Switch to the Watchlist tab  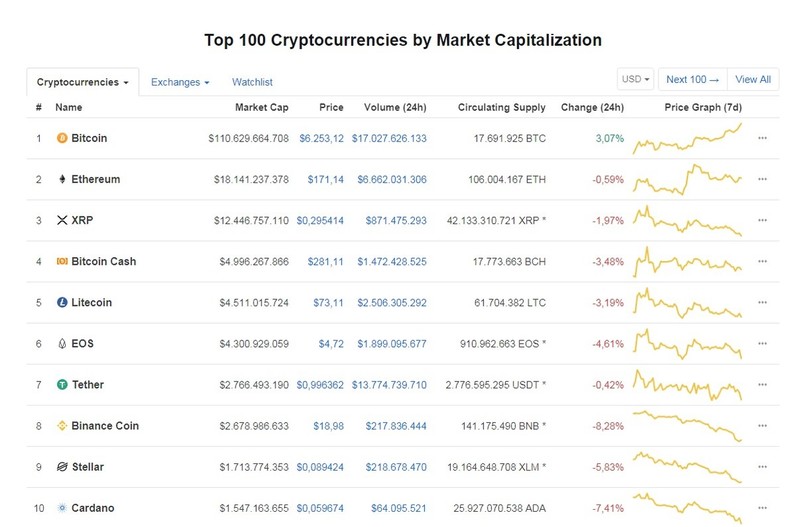click(x=252, y=82)
